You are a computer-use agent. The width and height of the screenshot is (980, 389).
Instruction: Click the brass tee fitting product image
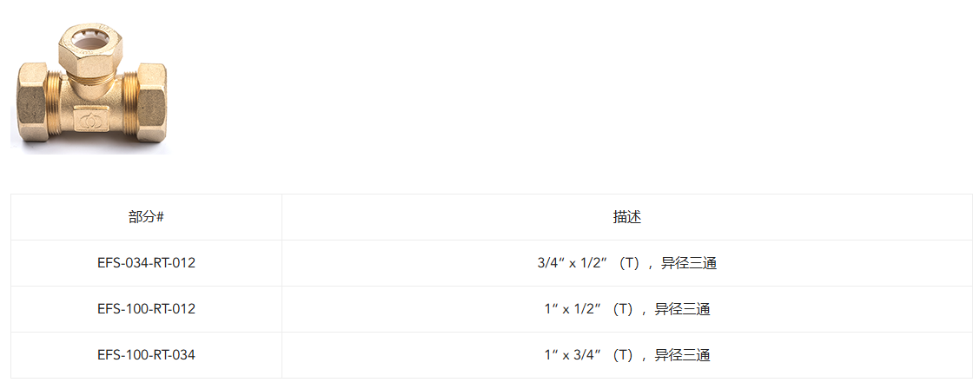[90, 87]
